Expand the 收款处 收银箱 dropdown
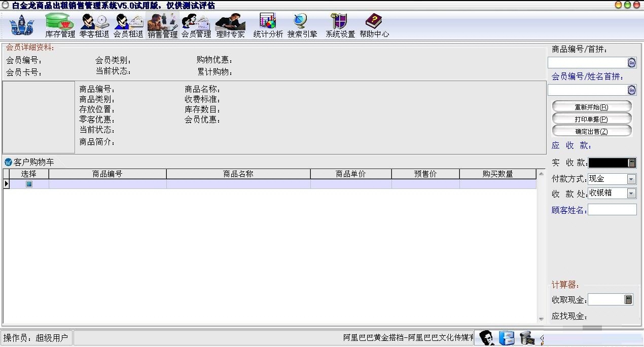Screen dimensions: 644x347 pyautogui.click(x=631, y=193)
